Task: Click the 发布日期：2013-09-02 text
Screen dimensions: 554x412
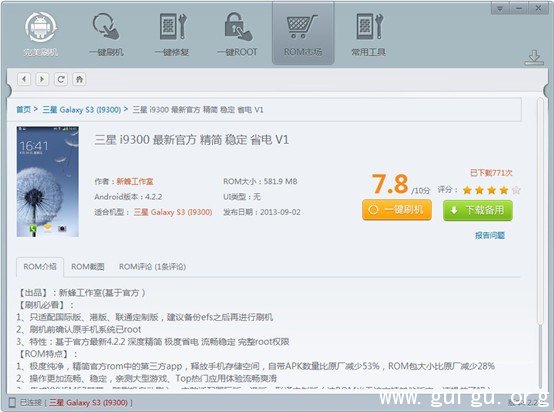Action: [262, 212]
